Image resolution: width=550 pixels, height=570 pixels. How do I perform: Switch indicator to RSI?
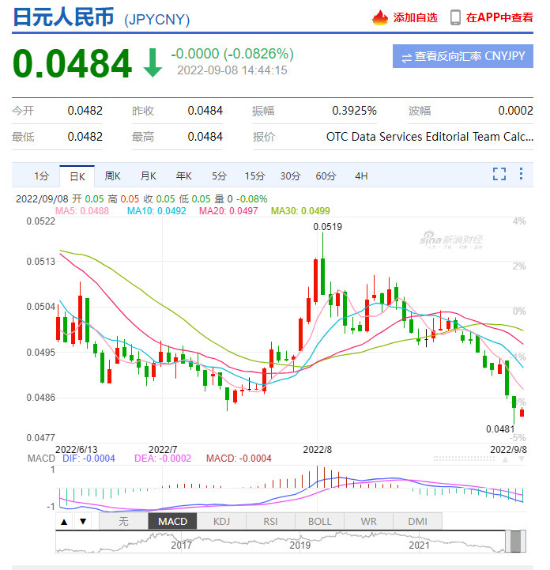[270, 522]
